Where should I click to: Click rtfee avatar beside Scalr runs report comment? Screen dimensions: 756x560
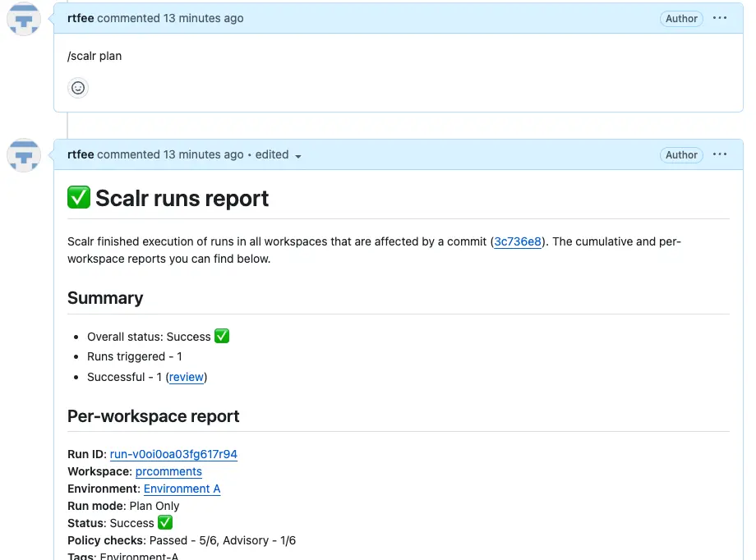tap(24, 155)
